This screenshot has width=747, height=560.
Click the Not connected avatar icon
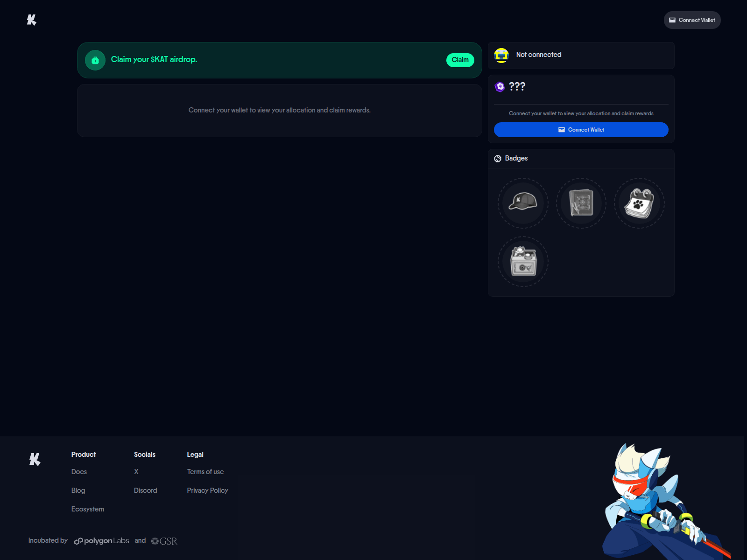[501, 55]
